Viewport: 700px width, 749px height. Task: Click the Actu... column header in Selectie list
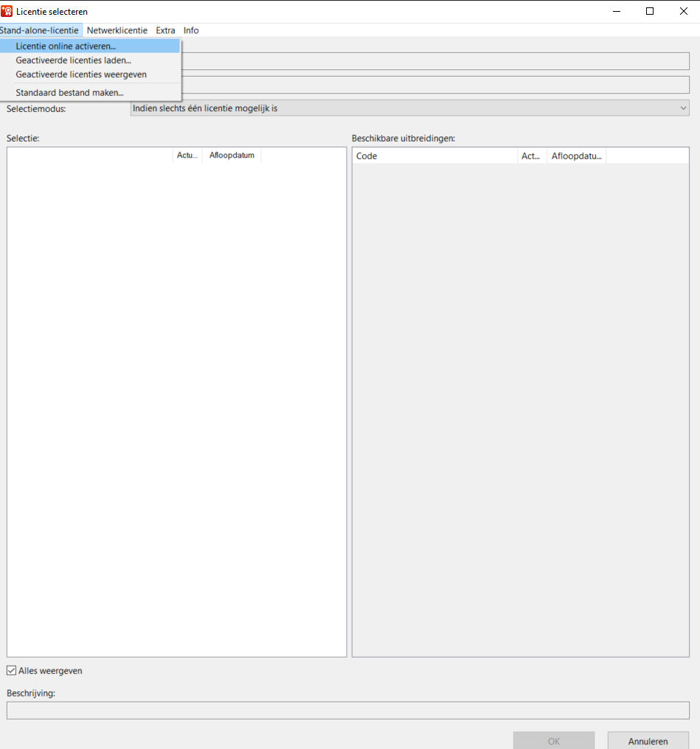[x=187, y=156]
